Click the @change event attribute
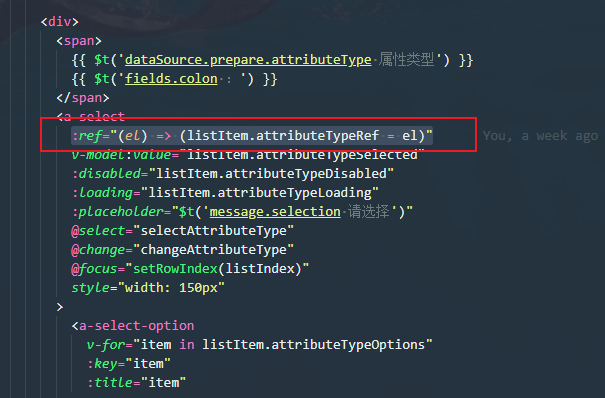This screenshot has width=605, height=398. point(98,250)
